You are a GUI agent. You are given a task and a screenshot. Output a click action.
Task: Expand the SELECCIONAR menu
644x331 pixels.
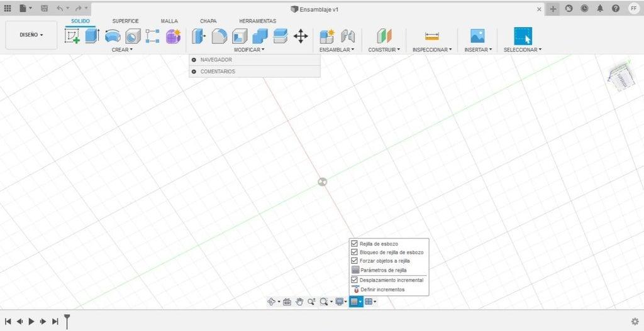[x=523, y=50]
